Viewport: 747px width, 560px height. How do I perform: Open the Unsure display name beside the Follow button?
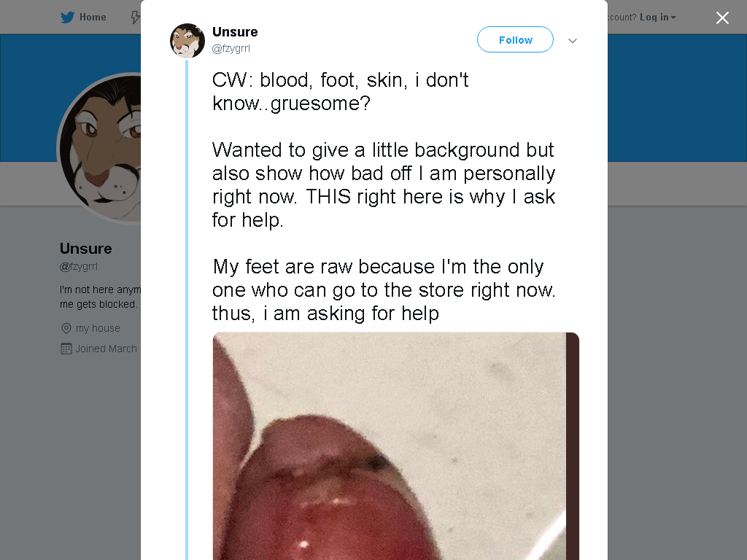pos(235,32)
